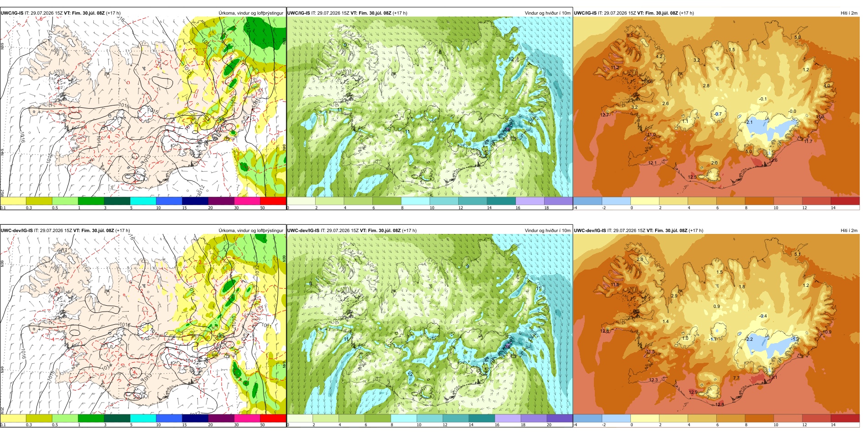The image size is (868, 434).
Task: Click the 'Úrkoma, vindur og loftþrýstingur' label in UWC panel
Action: click(x=251, y=13)
